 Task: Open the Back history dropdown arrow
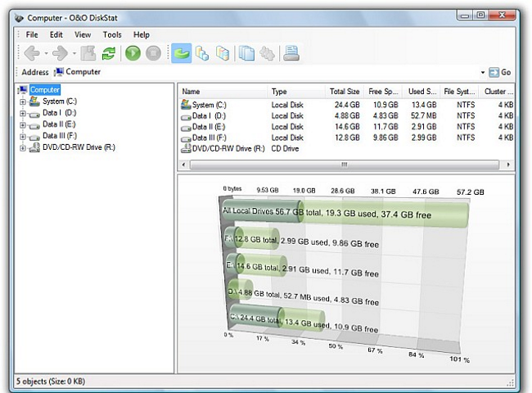(x=46, y=53)
